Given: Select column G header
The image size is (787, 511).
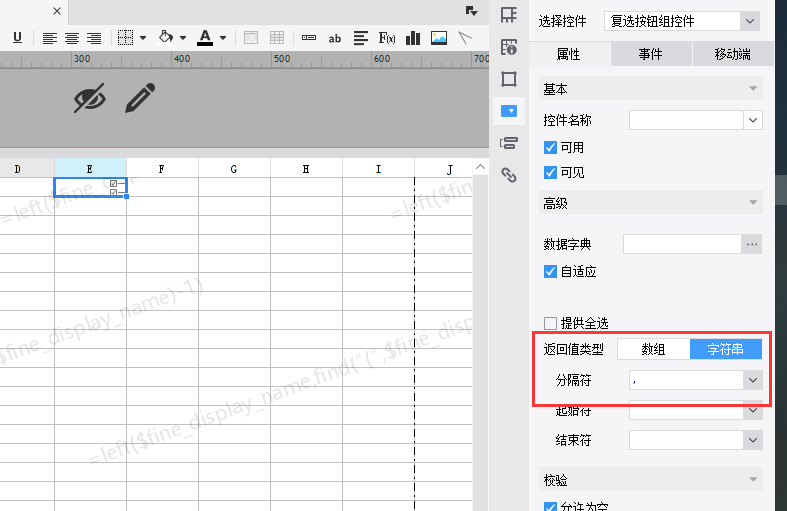Looking at the screenshot, I should (x=234, y=169).
